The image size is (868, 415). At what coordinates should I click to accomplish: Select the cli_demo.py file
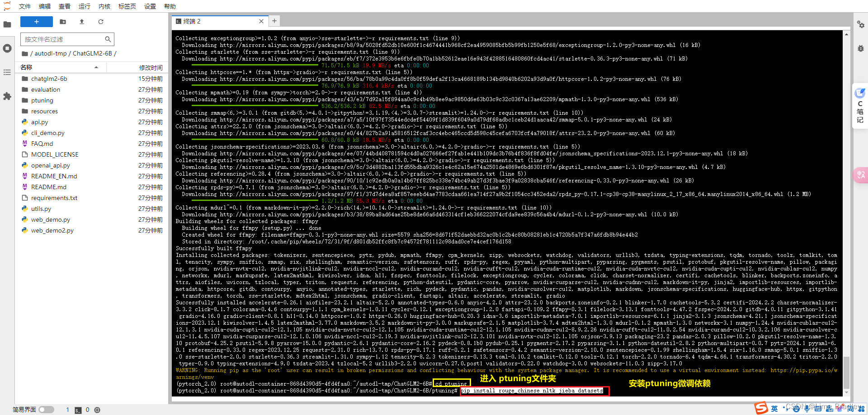[x=92, y=133]
